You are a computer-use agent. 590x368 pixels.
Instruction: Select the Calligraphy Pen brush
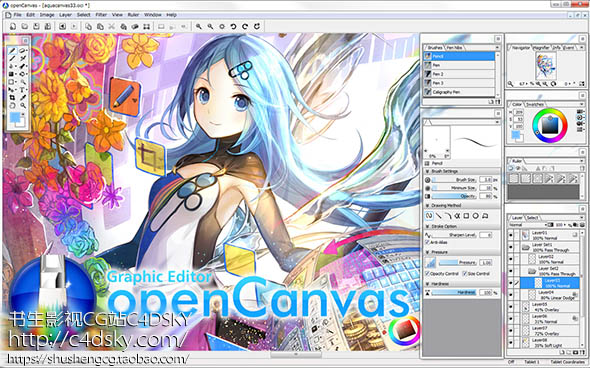coord(459,92)
